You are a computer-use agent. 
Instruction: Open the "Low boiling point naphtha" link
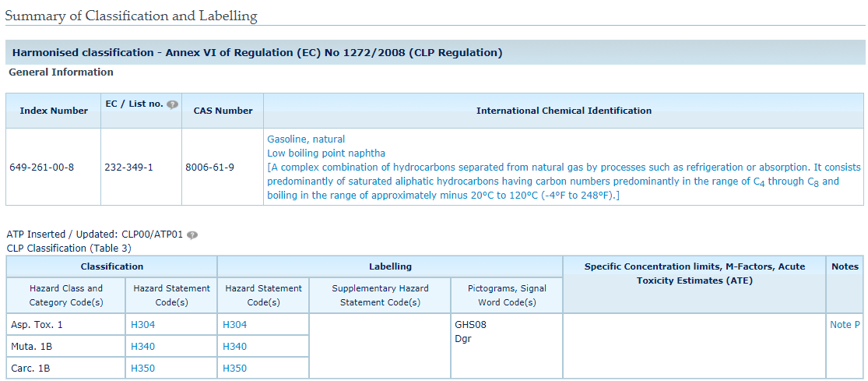pos(325,153)
